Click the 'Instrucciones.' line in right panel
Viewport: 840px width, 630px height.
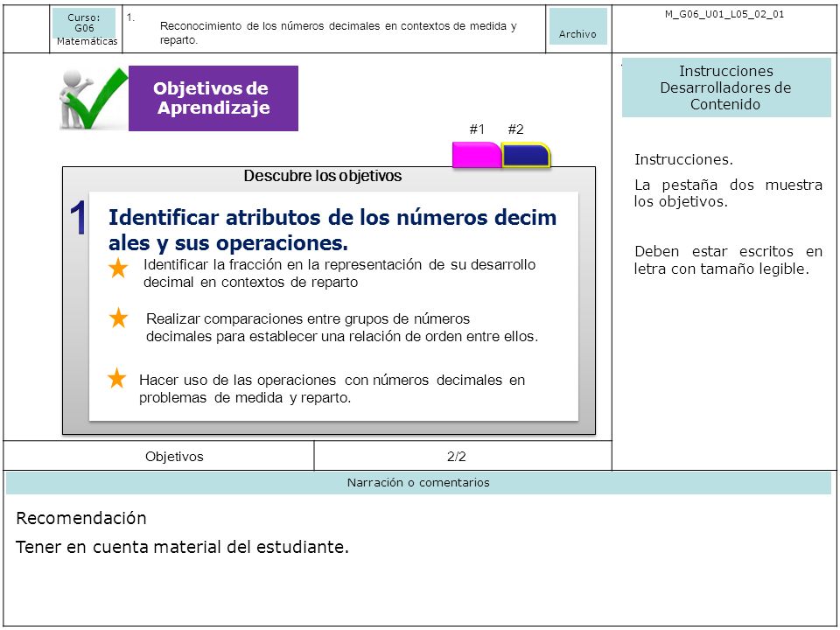click(683, 159)
